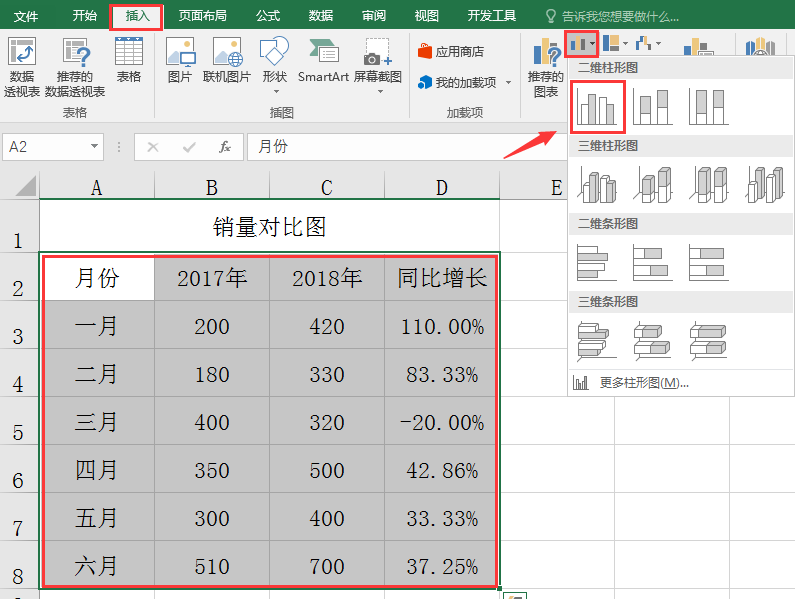Expand the 我的加载项 dropdown

(x=509, y=82)
